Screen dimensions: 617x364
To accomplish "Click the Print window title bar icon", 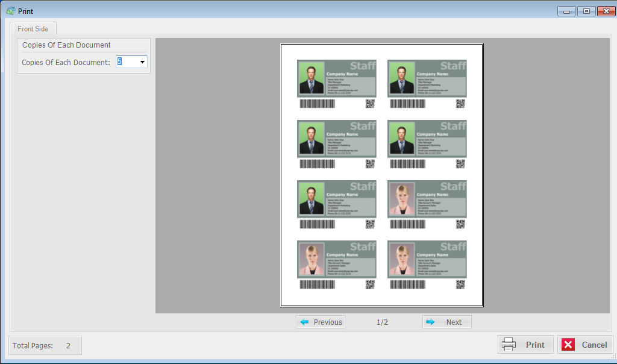I will tap(10, 11).
